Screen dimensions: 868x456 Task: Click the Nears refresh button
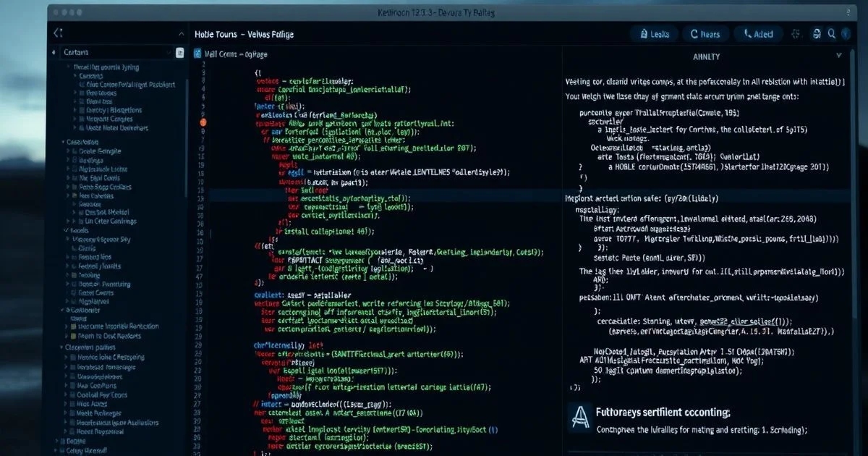click(x=705, y=34)
